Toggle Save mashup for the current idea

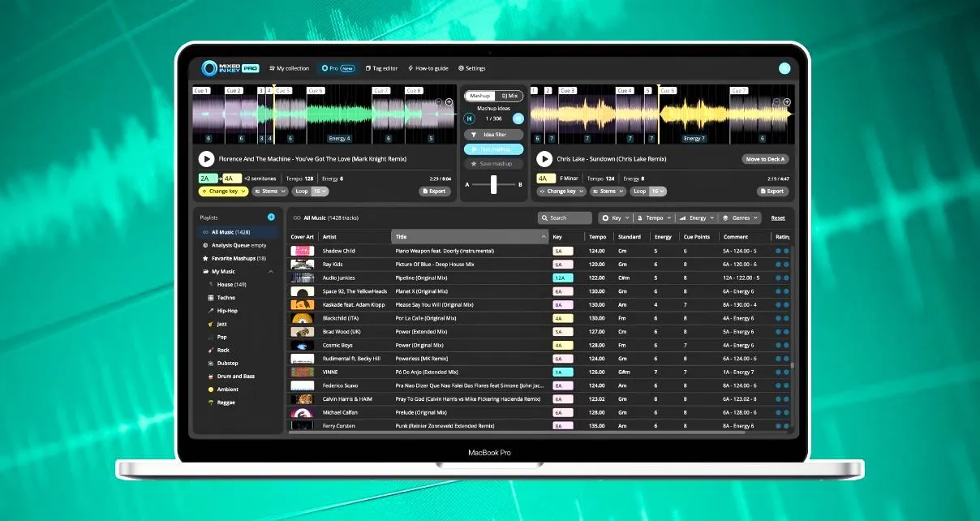pos(496,164)
